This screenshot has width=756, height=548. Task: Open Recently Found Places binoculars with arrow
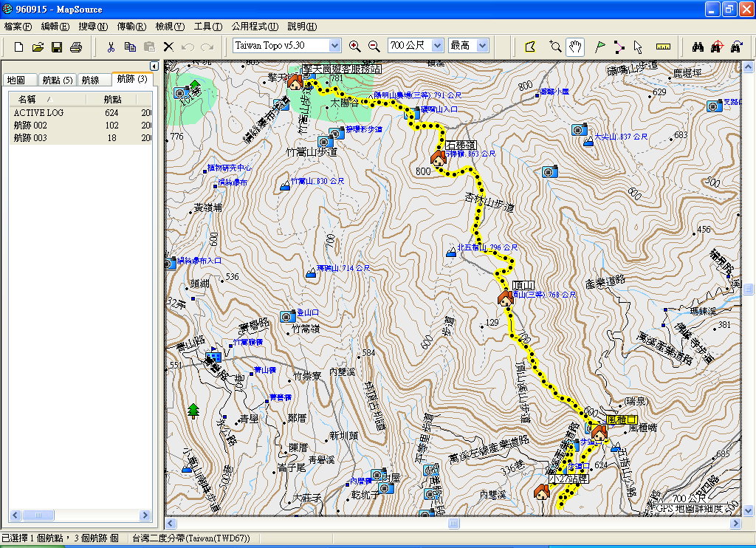(x=736, y=47)
